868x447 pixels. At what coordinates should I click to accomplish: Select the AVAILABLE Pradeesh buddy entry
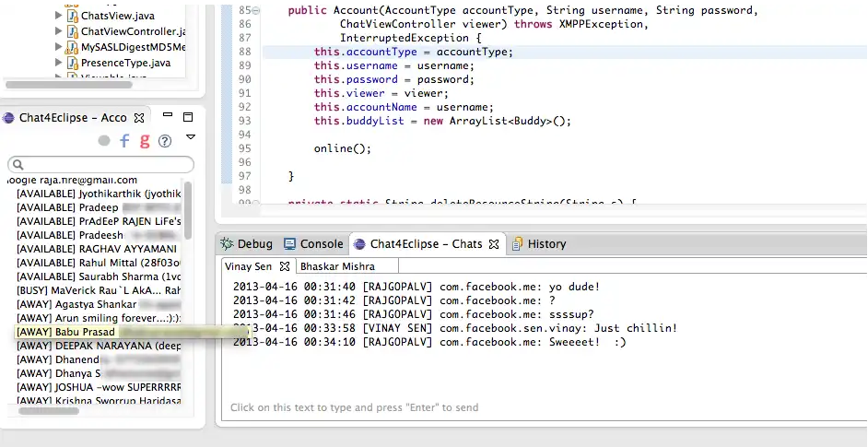[x=99, y=235]
